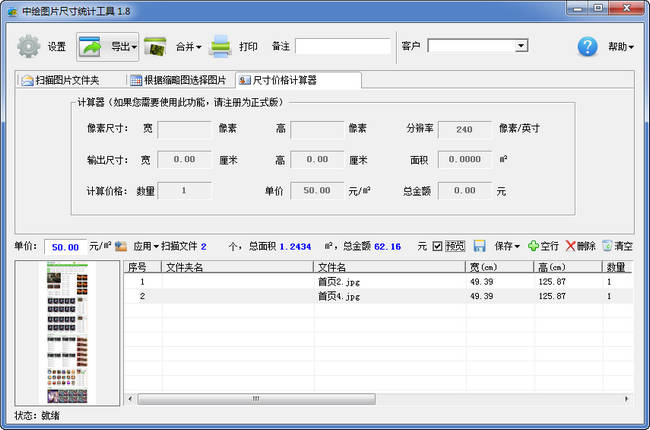This screenshot has height=430, width=650.
Task: Click the 备注 remarks input field
Action: tap(343, 46)
